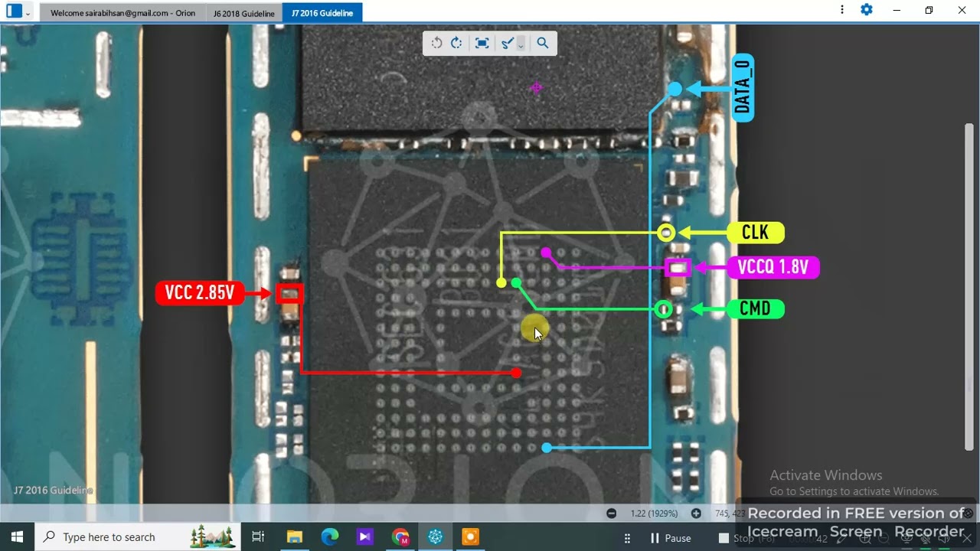Select the J7 2016 Guideline tab
980x551 pixels.
(x=322, y=13)
